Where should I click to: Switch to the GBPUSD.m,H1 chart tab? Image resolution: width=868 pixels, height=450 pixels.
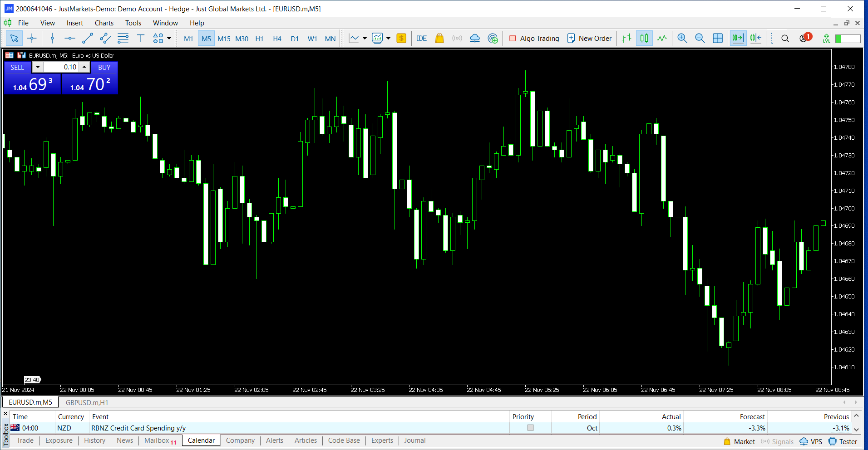tap(87, 402)
